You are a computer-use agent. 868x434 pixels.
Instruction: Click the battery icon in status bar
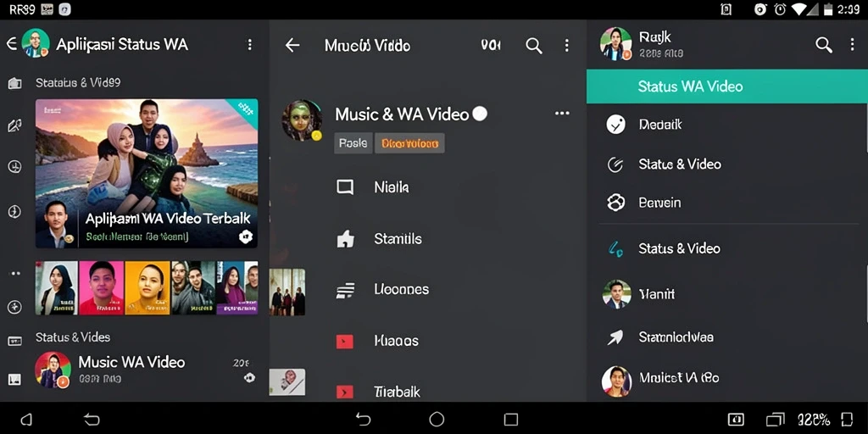coord(828,9)
